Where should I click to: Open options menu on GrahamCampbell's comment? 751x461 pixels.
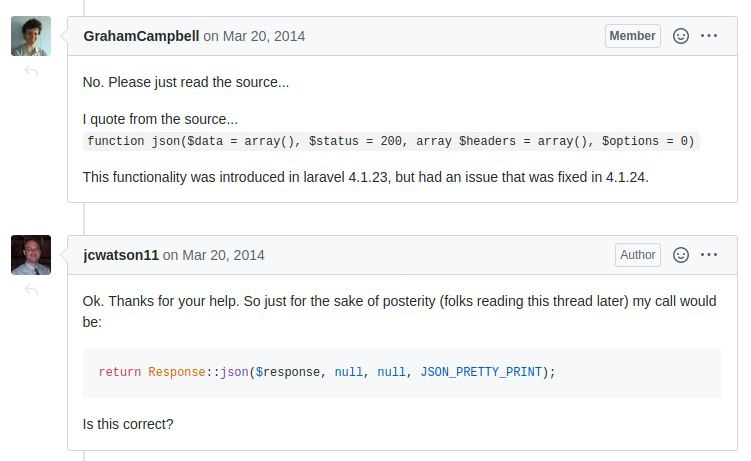(709, 36)
